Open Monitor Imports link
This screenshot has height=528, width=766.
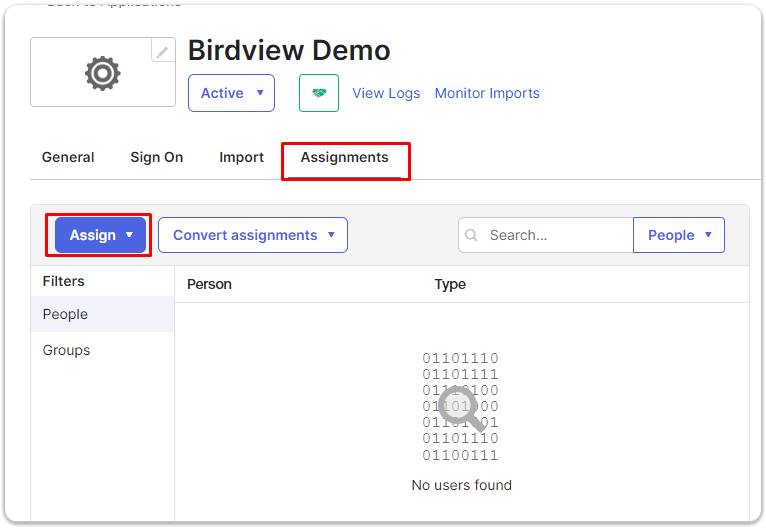(x=487, y=93)
